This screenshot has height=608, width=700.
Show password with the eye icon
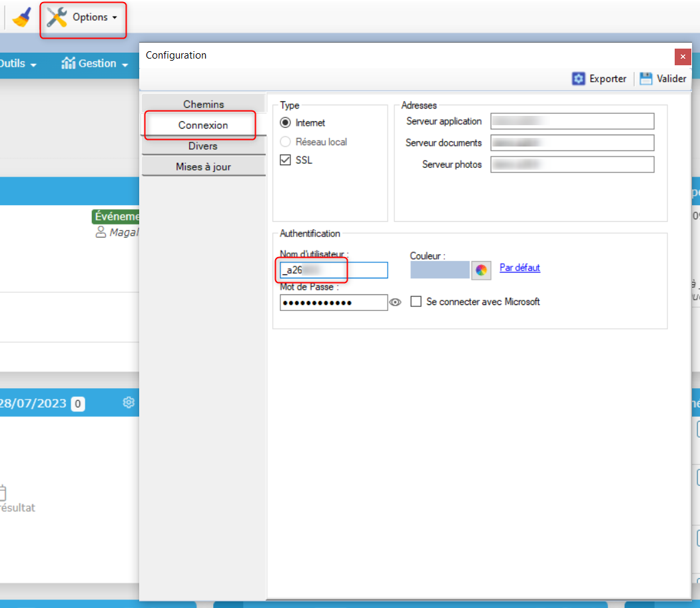tap(396, 302)
